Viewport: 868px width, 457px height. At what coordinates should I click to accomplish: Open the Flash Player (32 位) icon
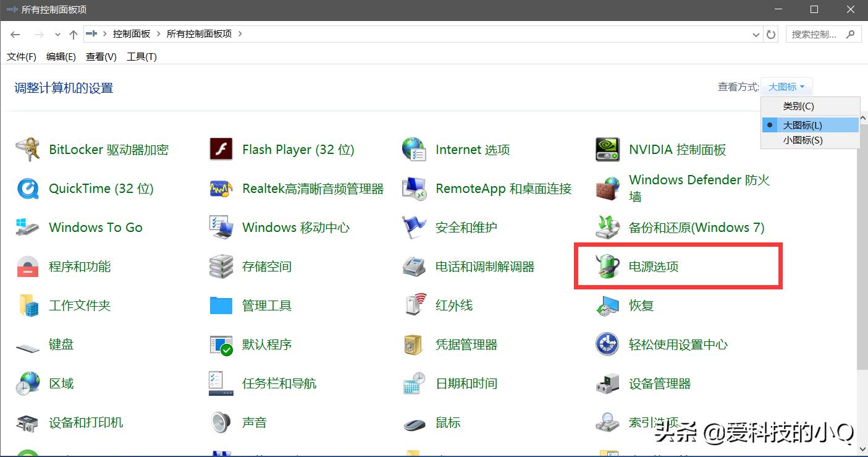click(221, 150)
